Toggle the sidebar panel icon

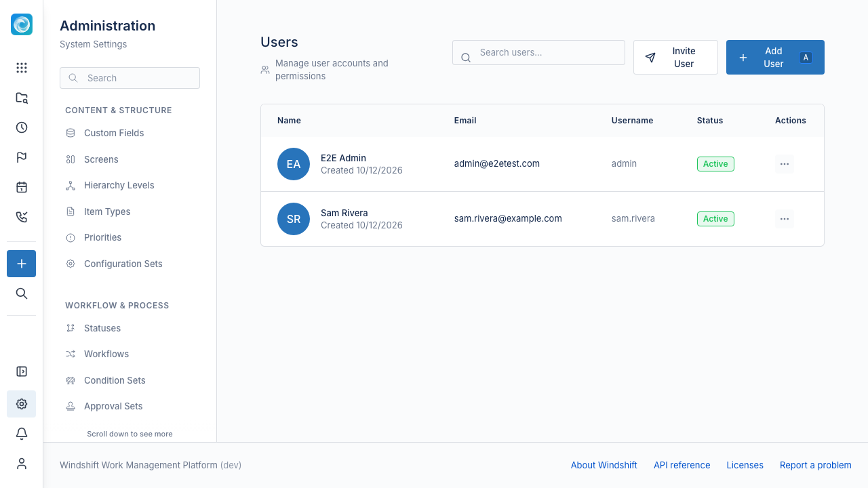tap(22, 371)
